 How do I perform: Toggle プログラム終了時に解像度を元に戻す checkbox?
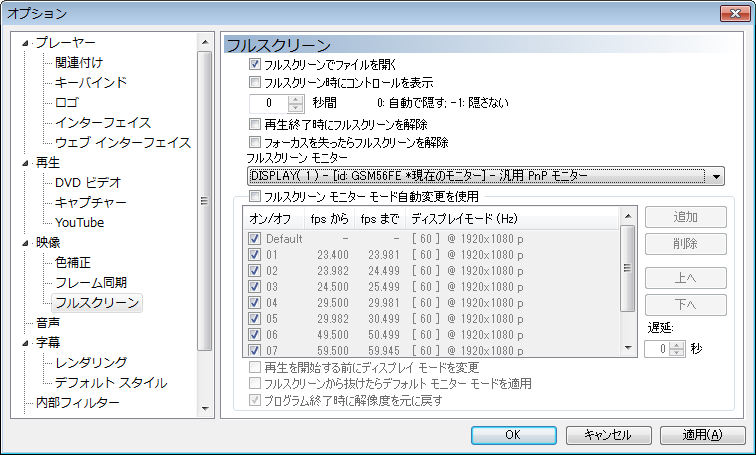click(x=255, y=400)
